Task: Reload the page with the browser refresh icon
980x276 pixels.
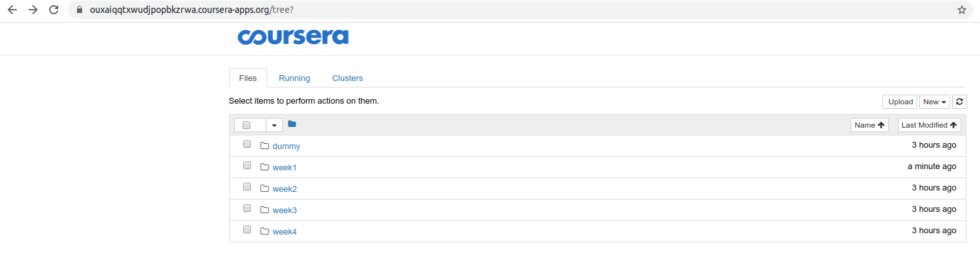Action: pyautogui.click(x=54, y=10)
